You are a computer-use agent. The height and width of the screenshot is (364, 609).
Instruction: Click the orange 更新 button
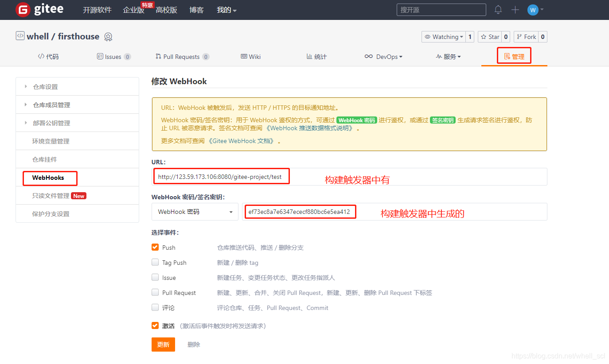[x=163, y=345]
